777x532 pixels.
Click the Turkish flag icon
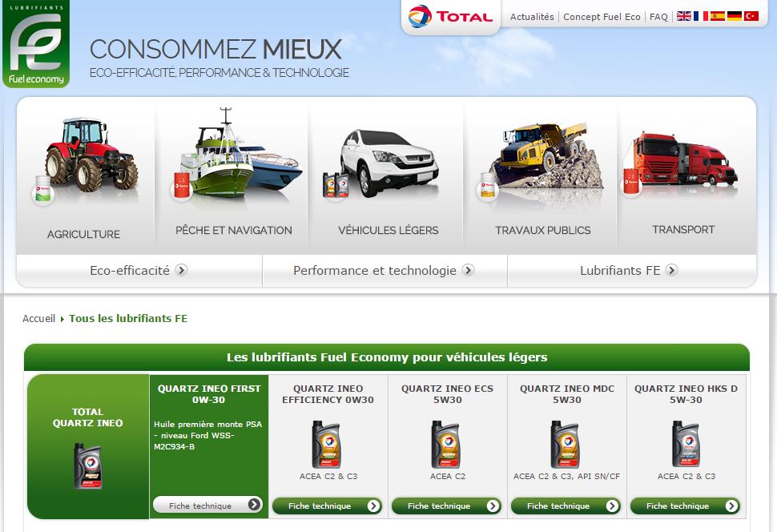coord(749,15)
